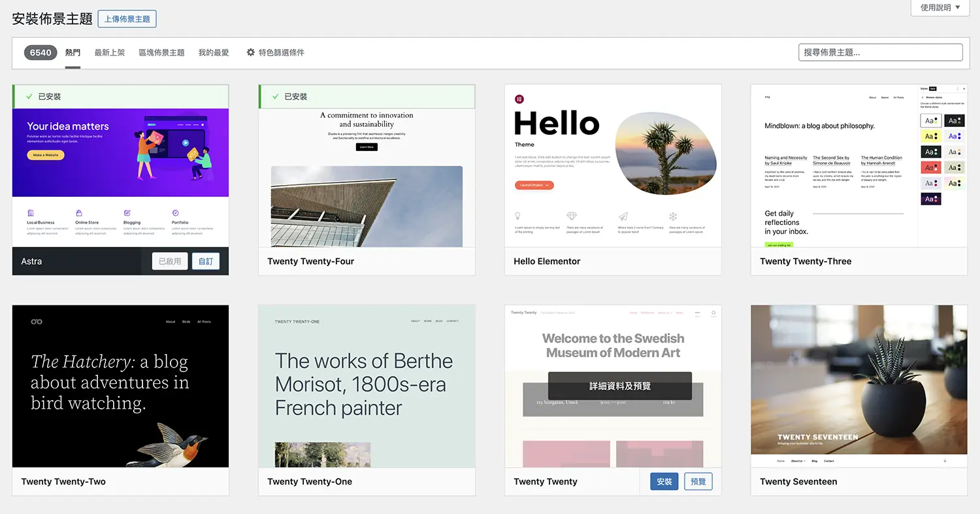Image resolution: width=980 pixels, height=514 pixels.
Task: Select the 熱門 popular tab
Action: tap(73, 52)
